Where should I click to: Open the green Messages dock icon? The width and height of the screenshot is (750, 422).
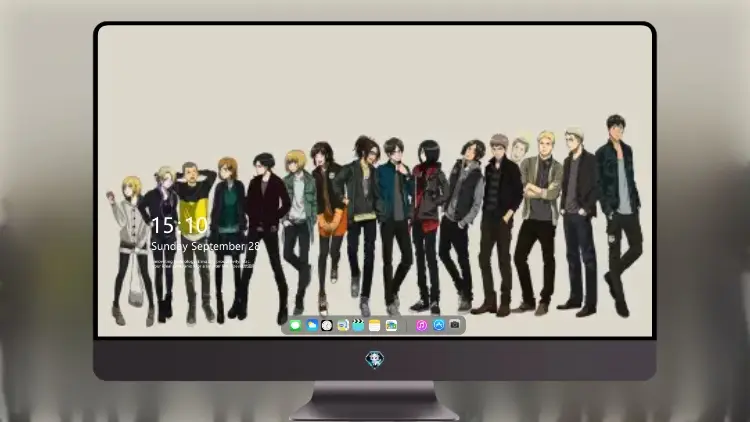point(295,325)
